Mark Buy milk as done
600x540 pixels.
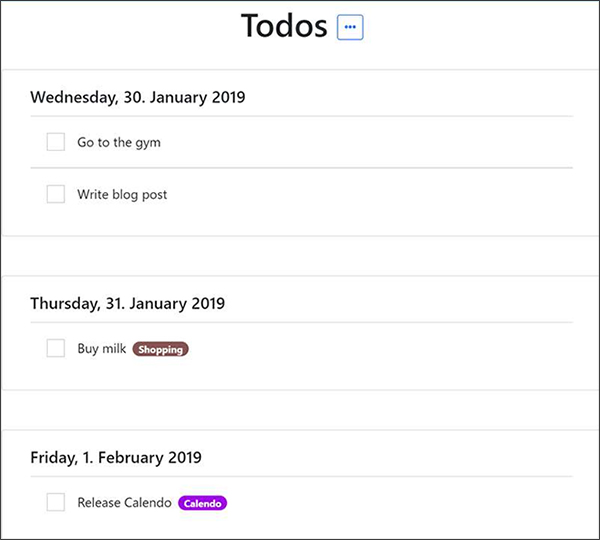coord(55,348)
